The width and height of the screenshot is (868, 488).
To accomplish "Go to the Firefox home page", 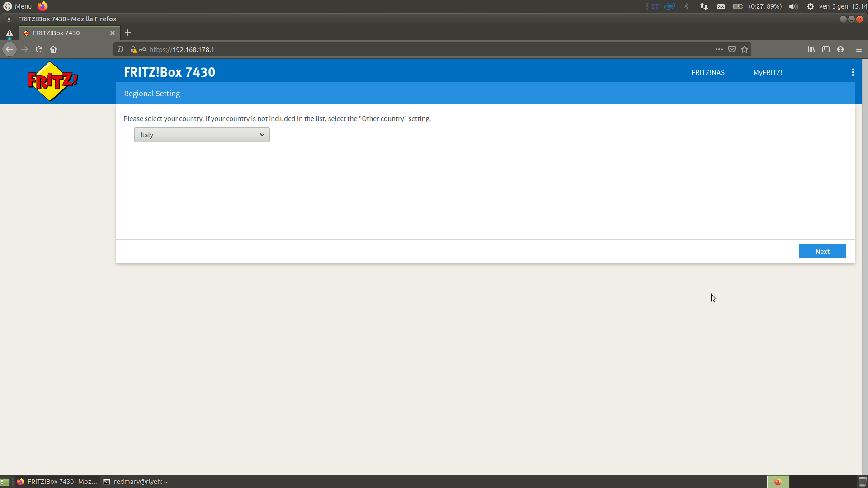I will point(53,49).
